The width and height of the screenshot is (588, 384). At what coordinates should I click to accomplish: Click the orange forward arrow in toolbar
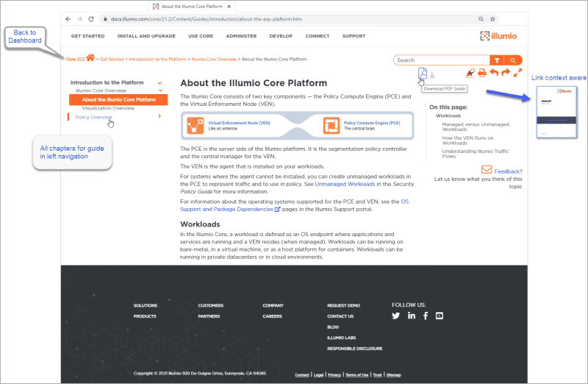coord(506,72)
